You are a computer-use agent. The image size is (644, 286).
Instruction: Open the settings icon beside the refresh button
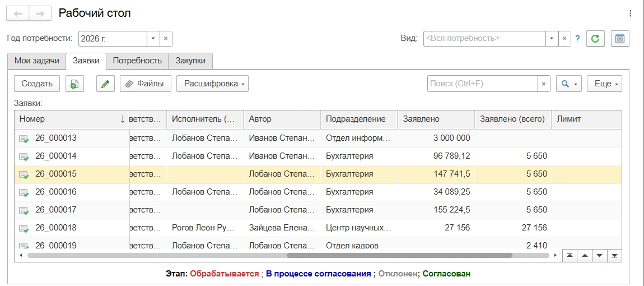pos(620,39)
